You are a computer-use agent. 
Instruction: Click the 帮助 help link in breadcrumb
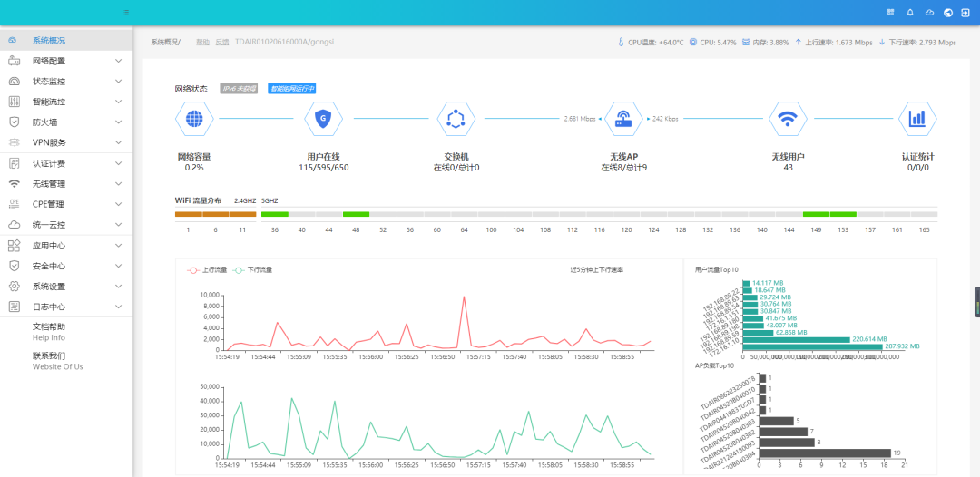coord(202,43)
